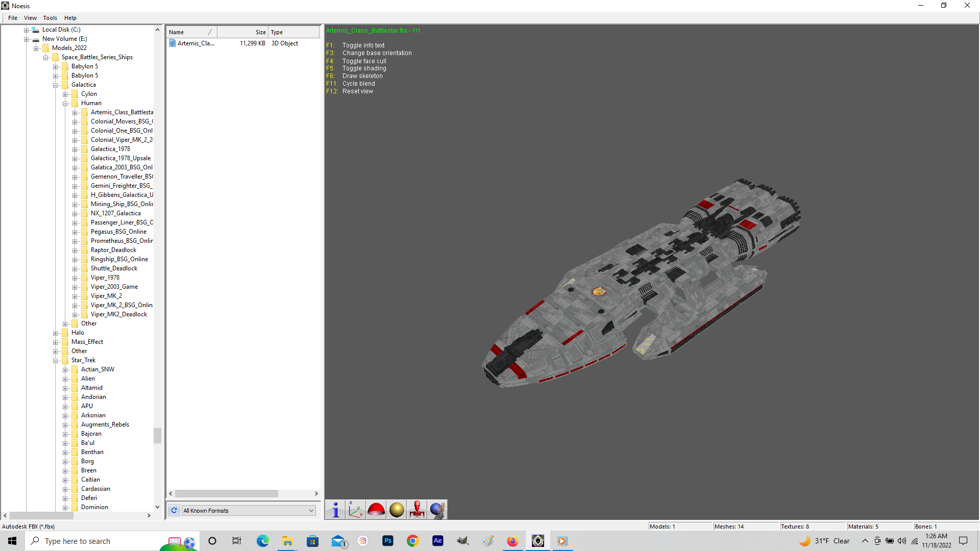Select the Pegasus_BSG_Online folder

[118, 232]
